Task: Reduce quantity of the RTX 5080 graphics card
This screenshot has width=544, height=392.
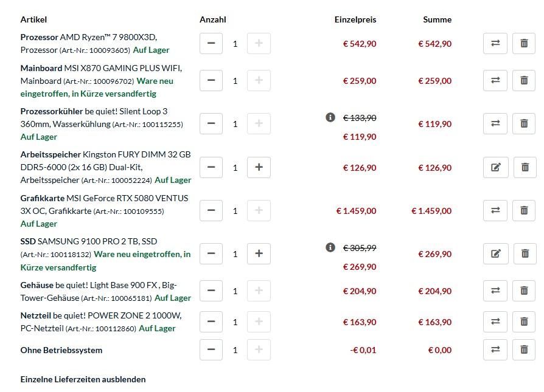Action: 211,211
